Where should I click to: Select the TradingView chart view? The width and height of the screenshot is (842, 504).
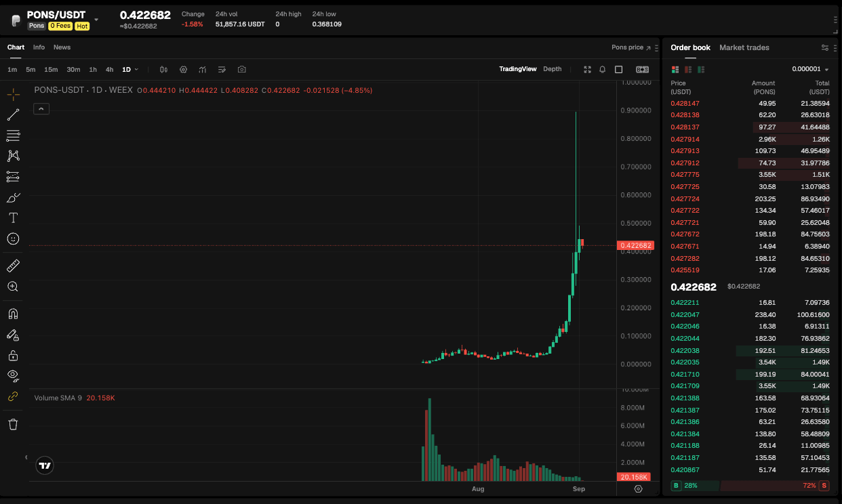click(x=518, y=69)
